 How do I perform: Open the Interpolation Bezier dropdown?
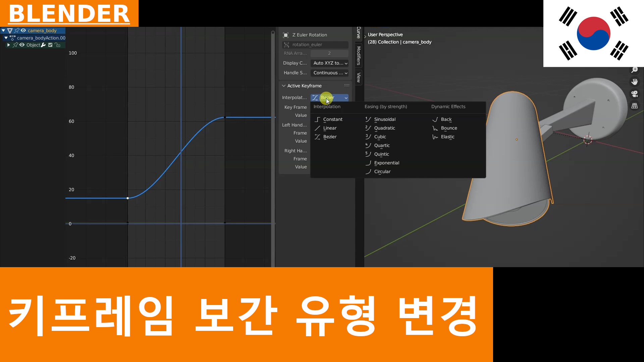[x=329, y=98]
